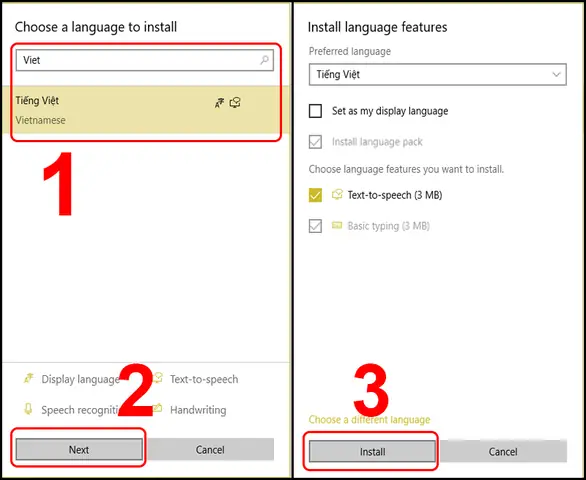This screenshot has width=586, height=480.
Task: Click the language search field containing Viet
Action: 145,60
